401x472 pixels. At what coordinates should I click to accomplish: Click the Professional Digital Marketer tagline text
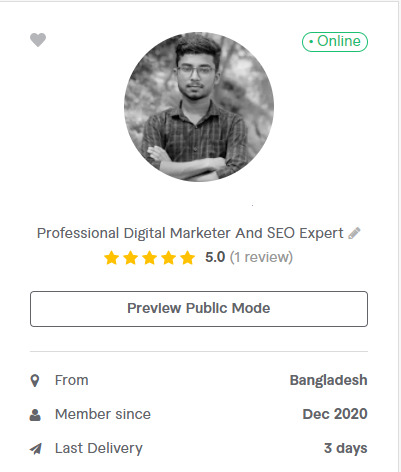pyautogui.click(x=190, y=233)
